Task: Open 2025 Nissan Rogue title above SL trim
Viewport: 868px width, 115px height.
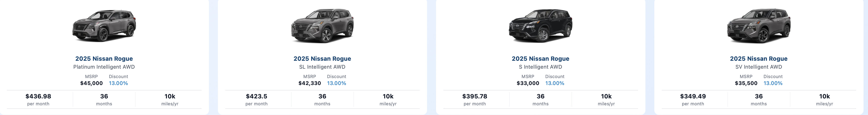Action: tap(322, 59)
